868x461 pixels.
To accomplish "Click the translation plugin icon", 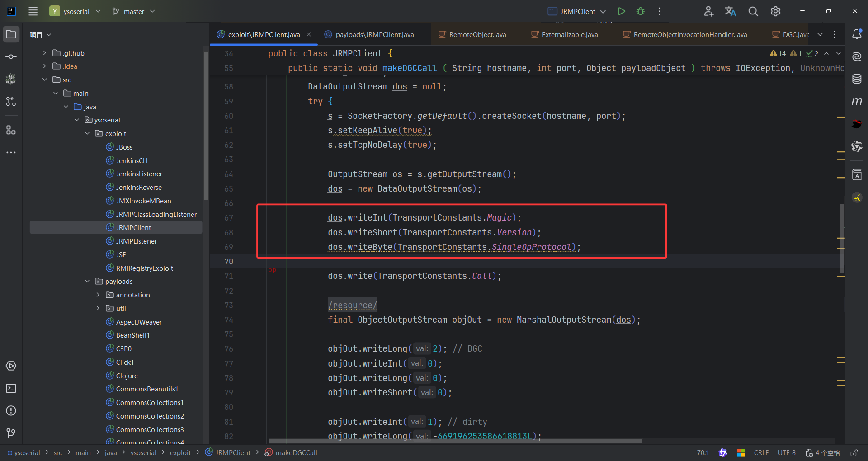I will [731, 11].
